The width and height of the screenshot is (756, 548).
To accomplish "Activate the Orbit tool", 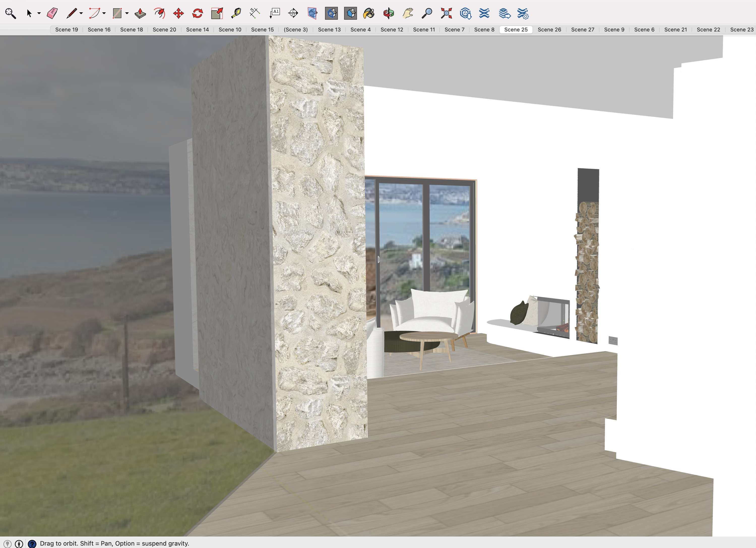I will tap(388, 13).
